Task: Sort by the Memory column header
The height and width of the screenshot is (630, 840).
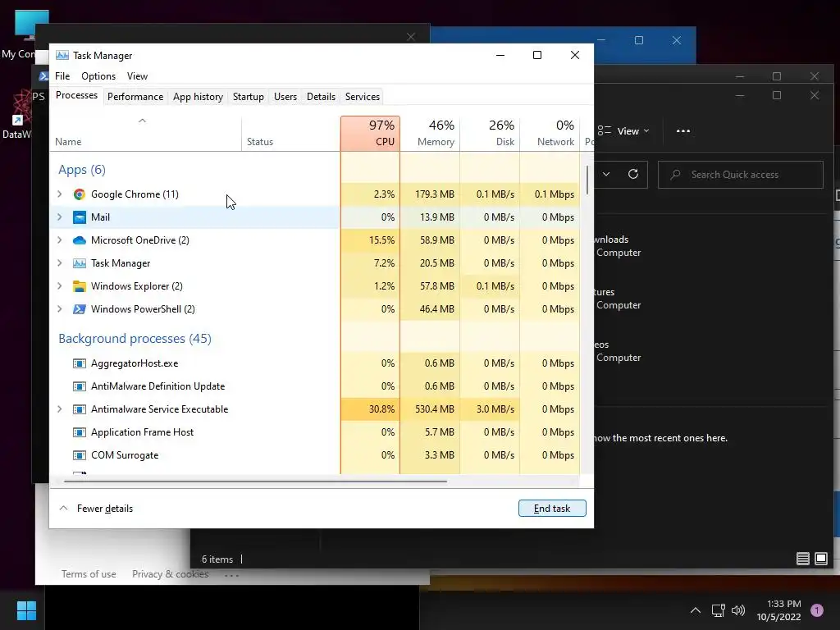Action: click(430, 134)
